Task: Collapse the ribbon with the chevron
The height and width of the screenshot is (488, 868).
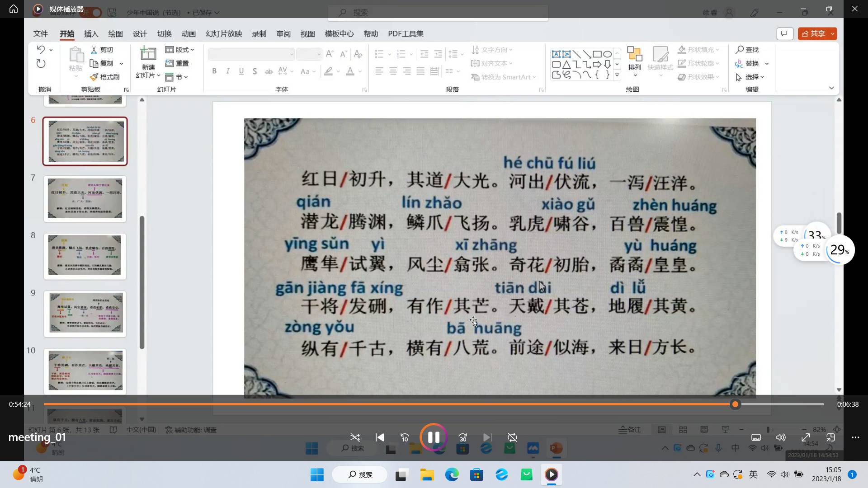Action: [x=831, y=88]
